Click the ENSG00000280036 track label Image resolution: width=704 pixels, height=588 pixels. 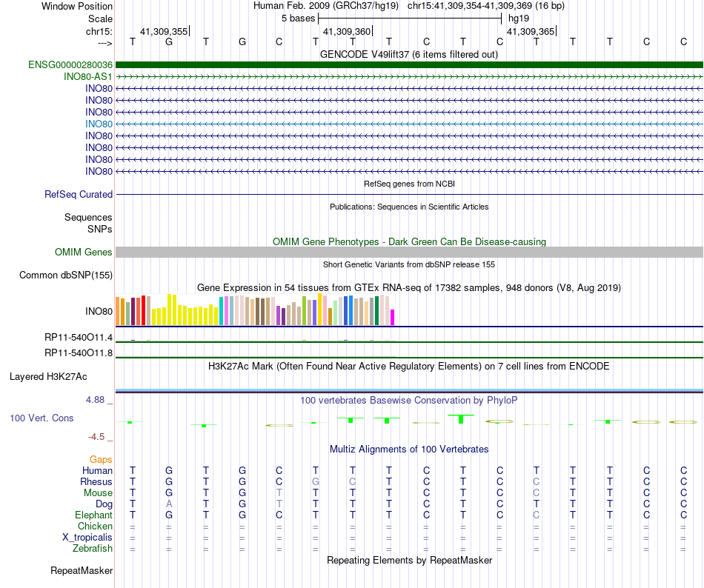70,65
